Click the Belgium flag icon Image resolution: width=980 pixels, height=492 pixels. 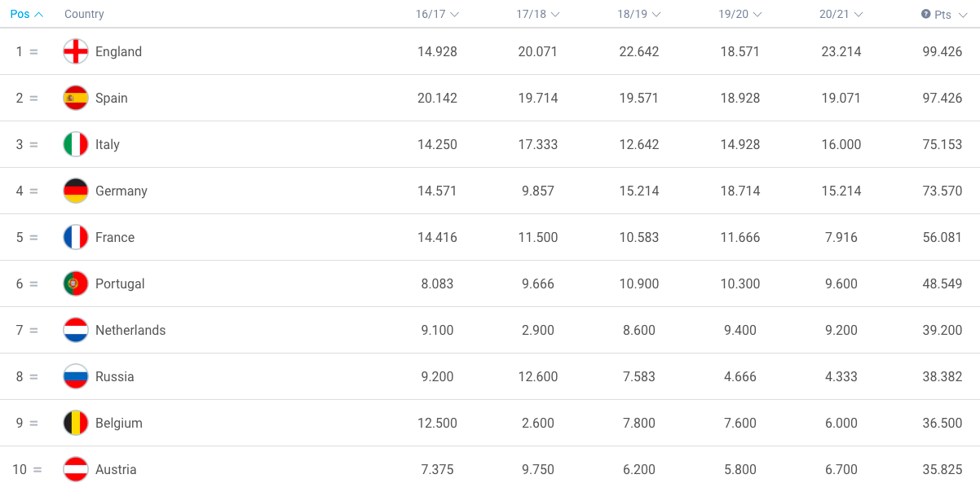coord(76,423)
